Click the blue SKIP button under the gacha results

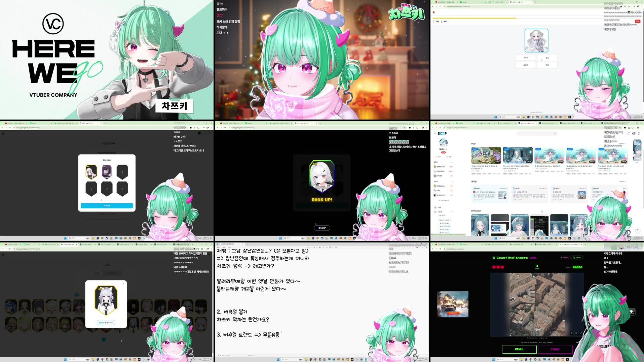[x=107, y=206]
